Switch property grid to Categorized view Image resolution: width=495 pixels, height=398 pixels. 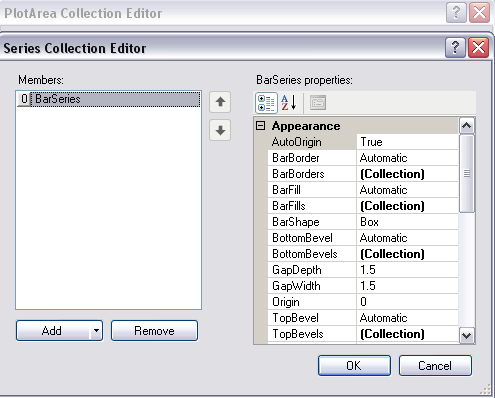[x=266, y=103]
